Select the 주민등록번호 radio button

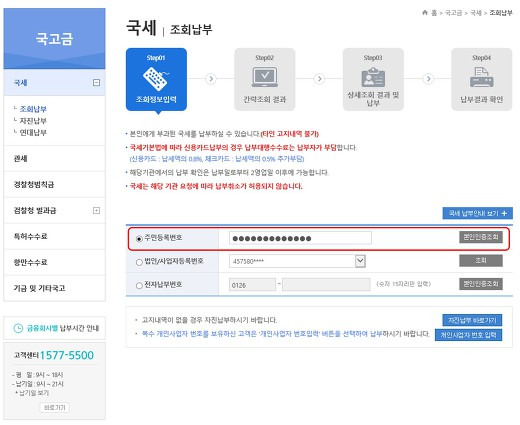(139, 239)
